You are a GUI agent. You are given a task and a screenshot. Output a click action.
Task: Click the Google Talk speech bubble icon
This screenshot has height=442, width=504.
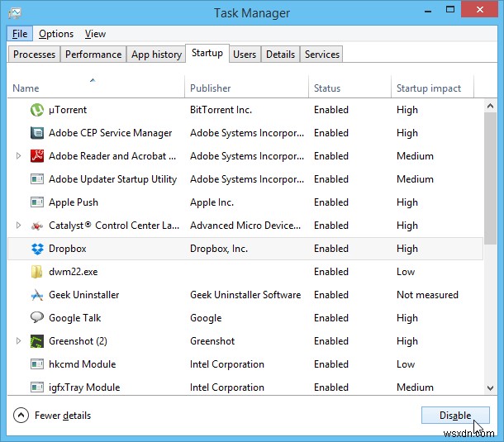(37, 317)
